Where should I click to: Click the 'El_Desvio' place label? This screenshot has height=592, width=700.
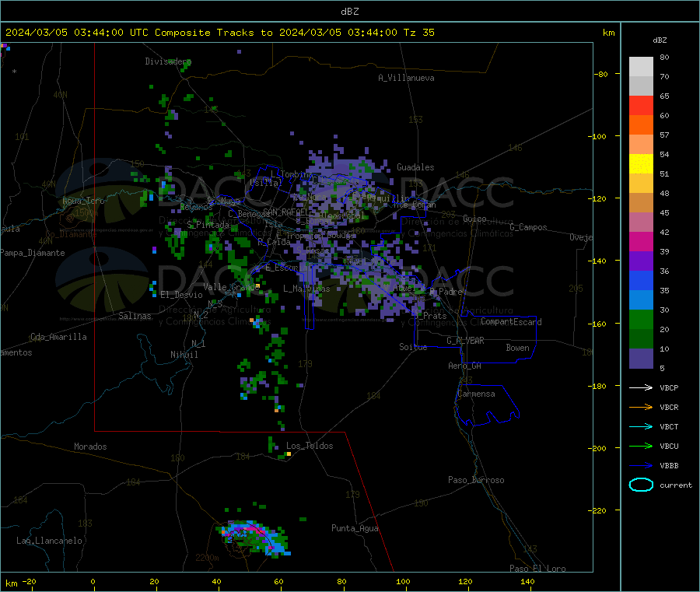pyautogui.click(x=181, y=295)
